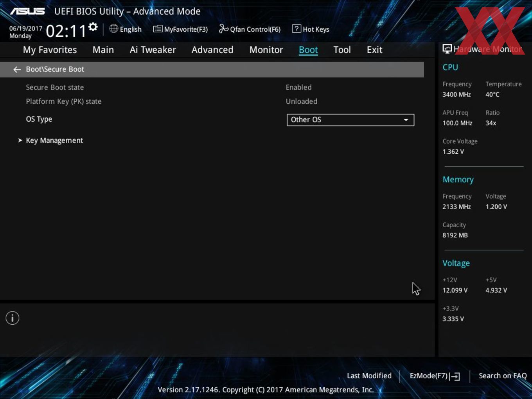Click the 40°C temperature value
This screenshot has height=399, width=532.
tap(492, 95)
